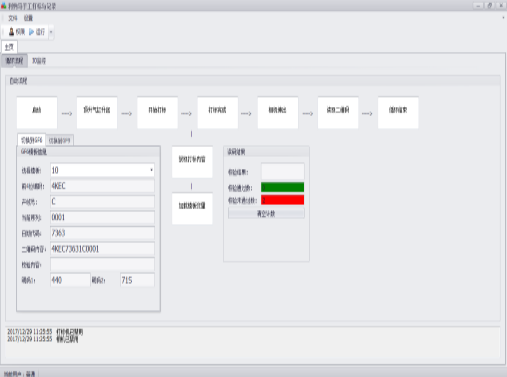Click the load template position box
Viewport: 507px width, 377px height.
pyautogui.click(x=192, y=208)
